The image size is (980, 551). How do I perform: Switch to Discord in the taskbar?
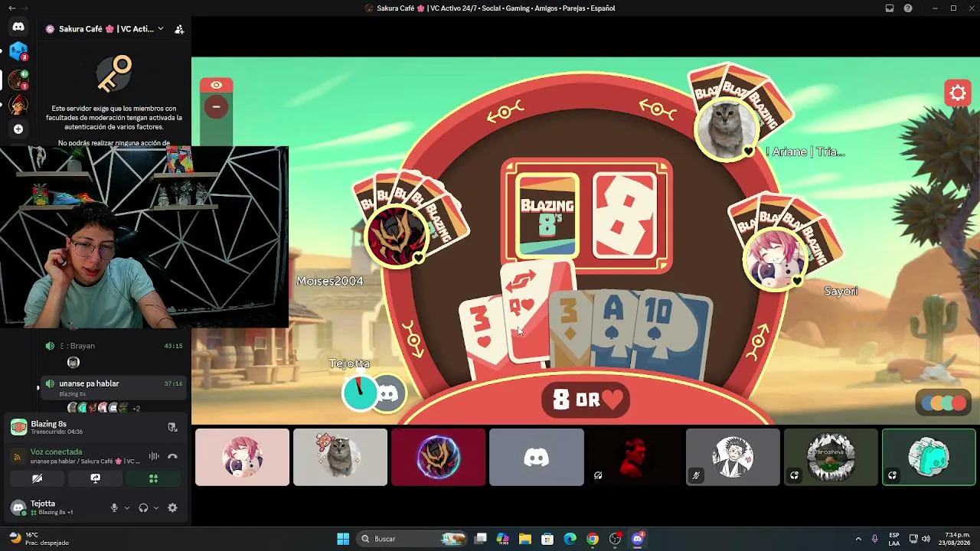point(638,539)
